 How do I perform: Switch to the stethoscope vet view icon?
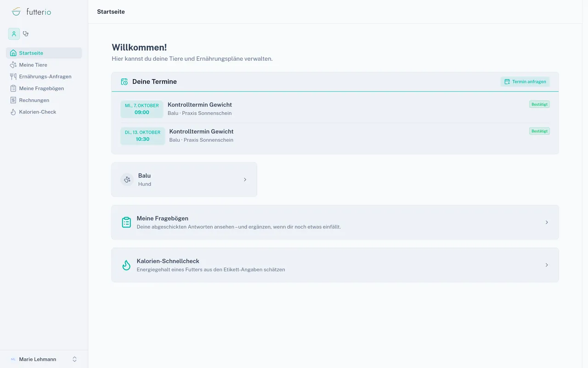coord(26,34)
